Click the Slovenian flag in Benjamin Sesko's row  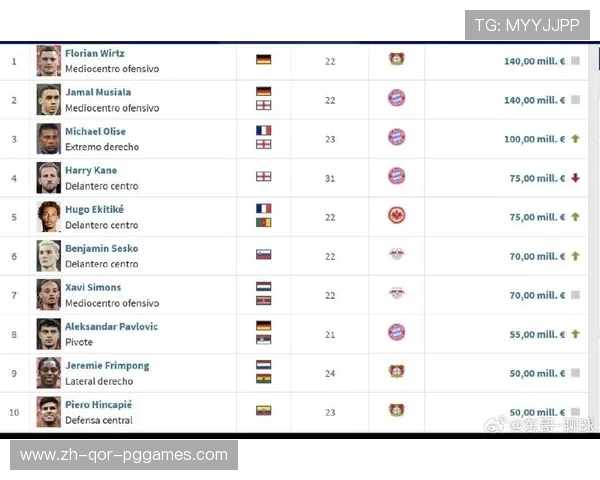point(263,255)
